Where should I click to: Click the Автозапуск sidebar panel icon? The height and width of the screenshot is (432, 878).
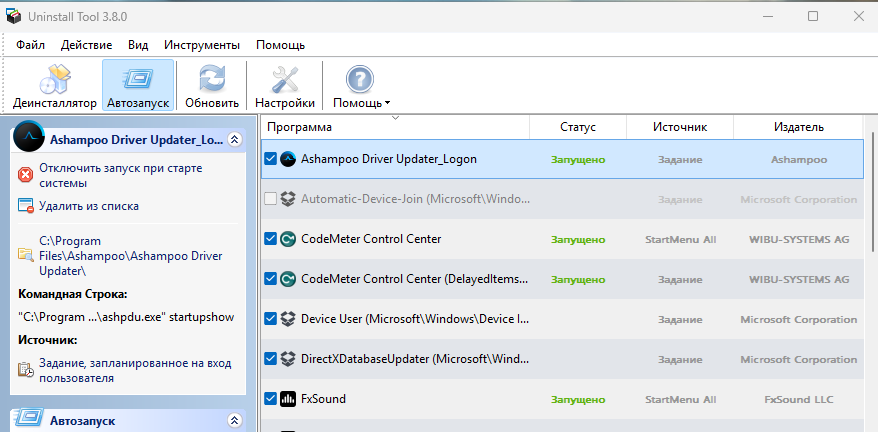[27, 419]
